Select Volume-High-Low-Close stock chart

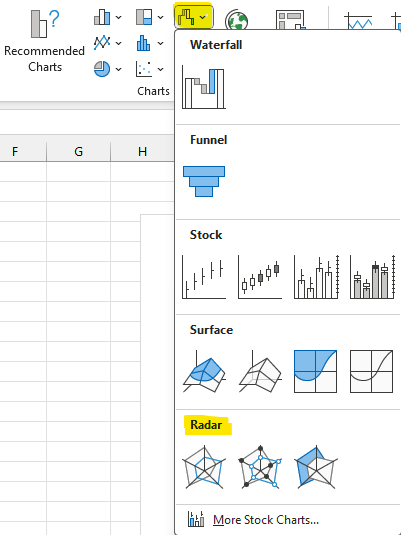(x=316, y=277)
